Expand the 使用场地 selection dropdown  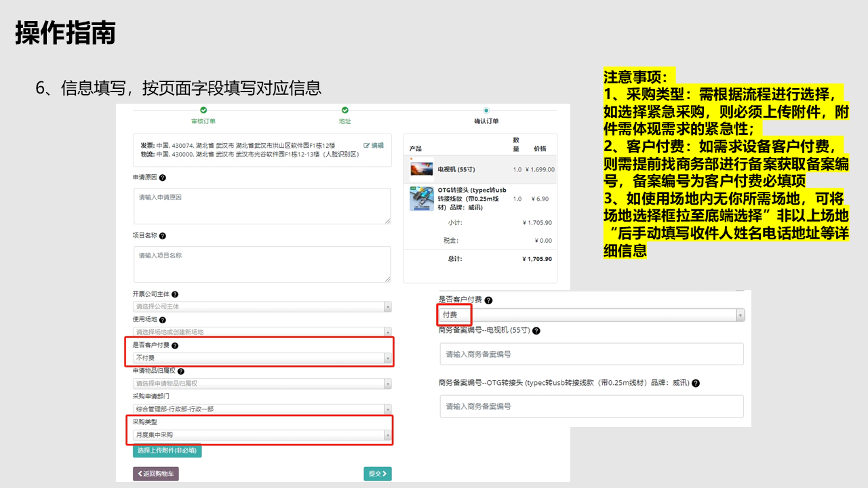(x=262, y=332)
